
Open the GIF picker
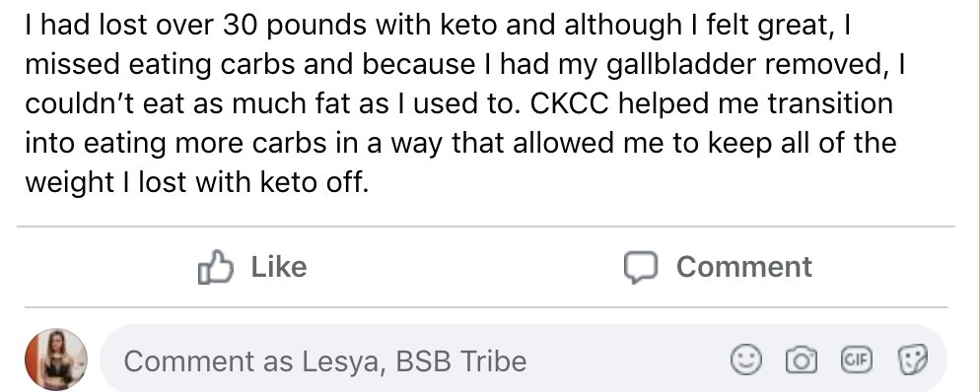click(x=856, y=360)
